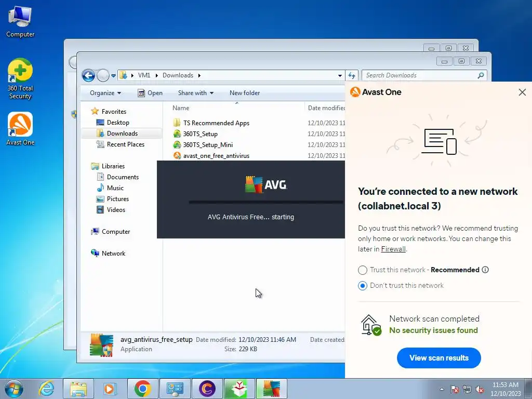Click the network tray icon
This screenshot has height=399, width=532.
pyautogui.click(x=467, y=389)
